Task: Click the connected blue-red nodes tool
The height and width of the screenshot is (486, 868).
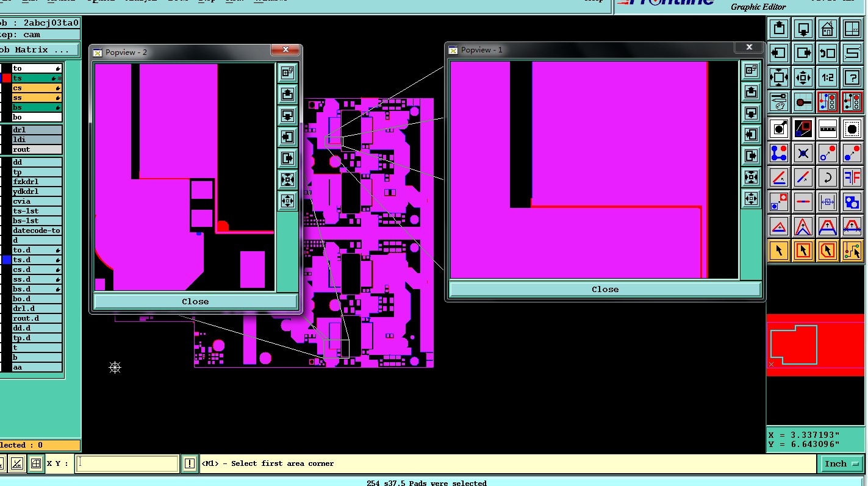Action: click(779, 153)
